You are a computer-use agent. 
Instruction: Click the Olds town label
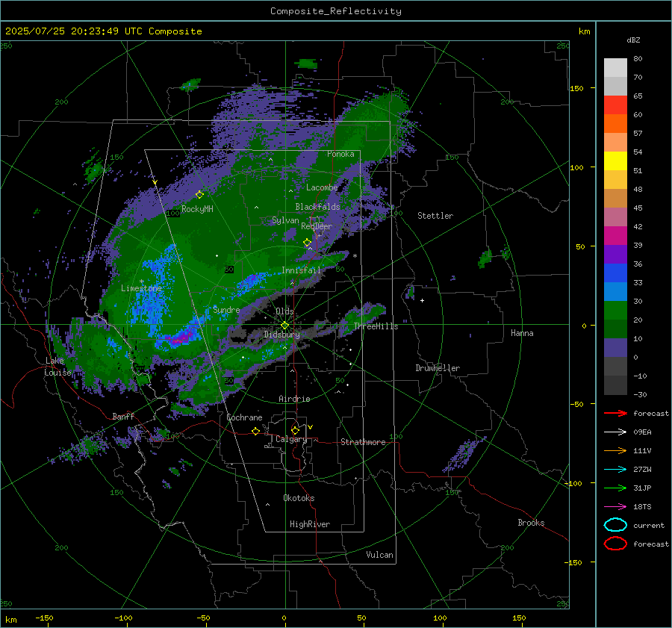[284, 311]
